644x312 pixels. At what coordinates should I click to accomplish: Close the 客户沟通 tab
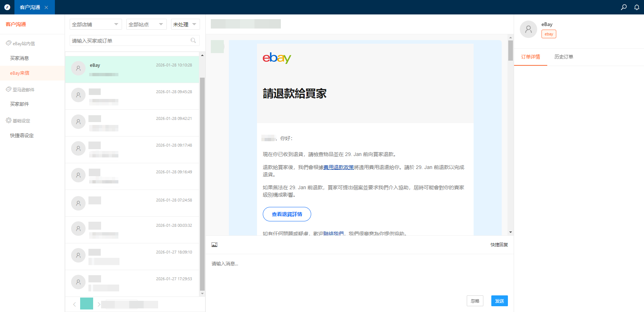click(x=46, y=7)
